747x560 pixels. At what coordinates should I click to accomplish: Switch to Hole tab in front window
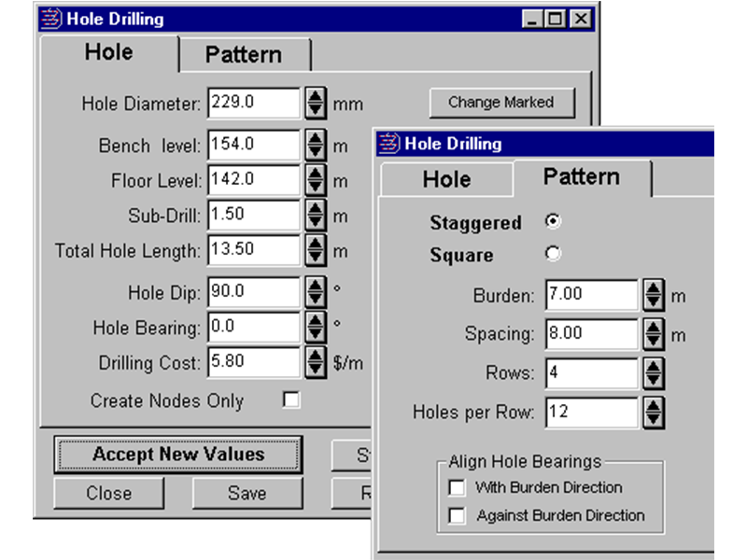tap(446, 179)
